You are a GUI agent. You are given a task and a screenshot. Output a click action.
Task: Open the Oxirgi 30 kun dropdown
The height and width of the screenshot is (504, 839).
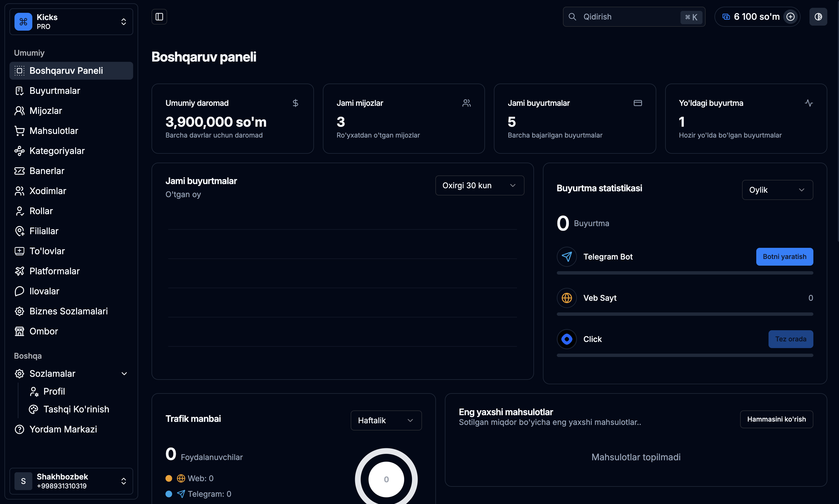tap(479, 185)
